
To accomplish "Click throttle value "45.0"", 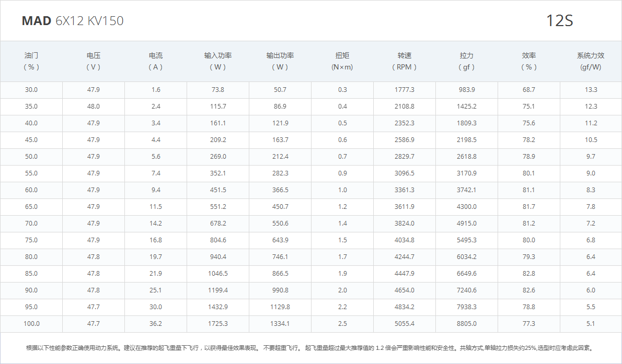I will point(31,139).
